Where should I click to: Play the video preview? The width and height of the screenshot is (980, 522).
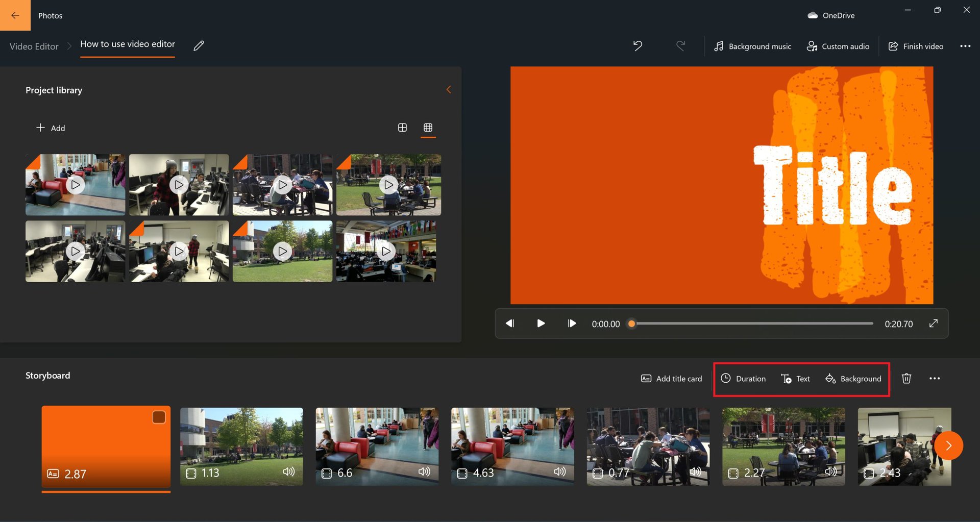pyautogui.click(x=541, y=324)
